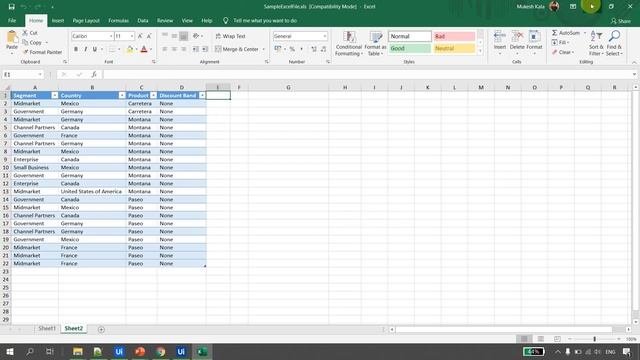Apply the Neutral cell style
This screenshot has width=640, height=360.
[454, 48]
